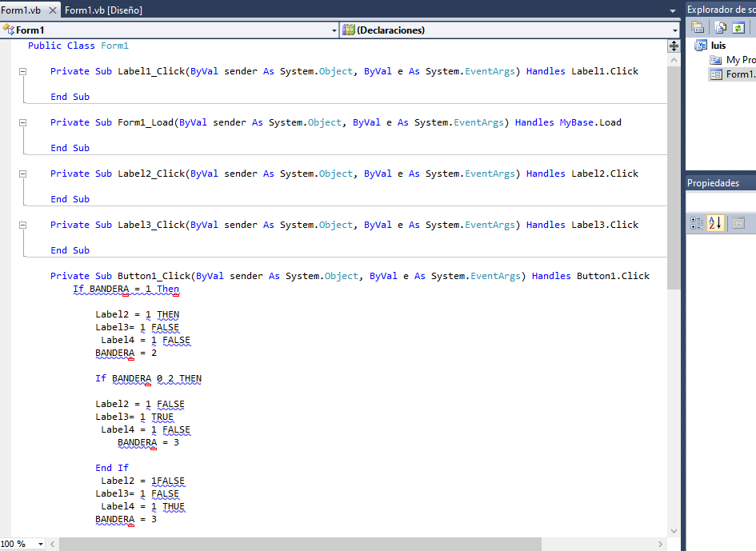The image size is (756, 551).
Task: Click the horizontal scrollbar thumb
Action: click(300, 544)
